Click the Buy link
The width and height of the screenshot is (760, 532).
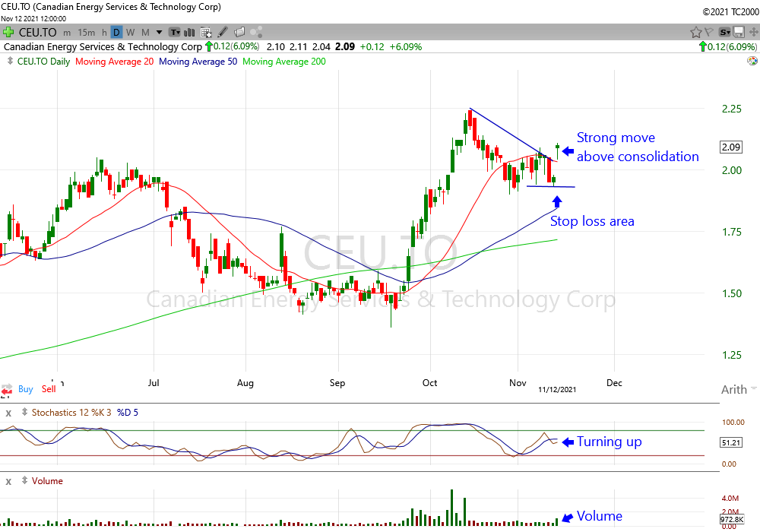click(x=26, y=389)
